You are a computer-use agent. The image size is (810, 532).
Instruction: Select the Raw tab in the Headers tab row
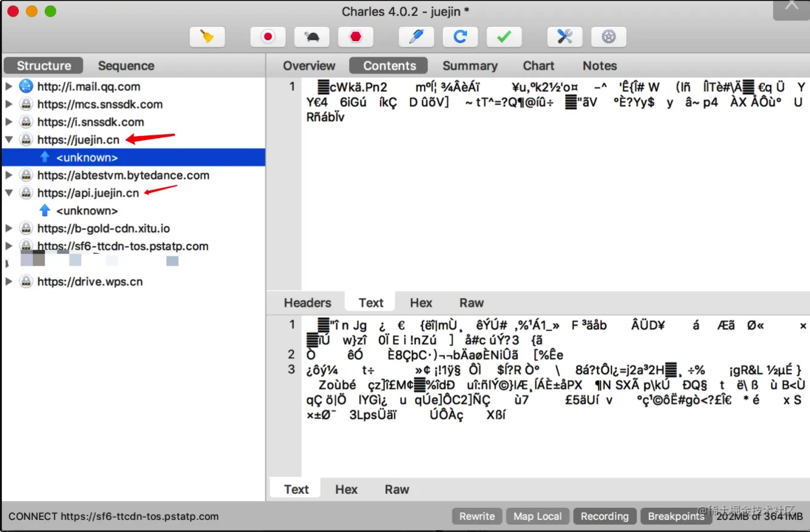472,302
